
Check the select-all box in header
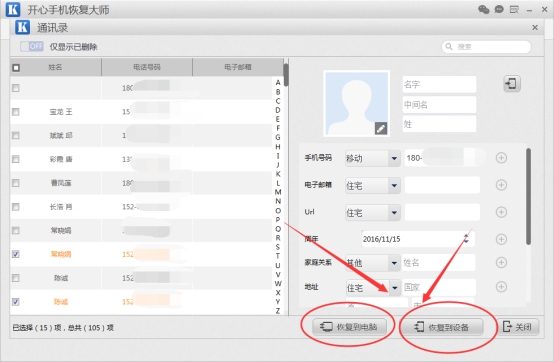(x=16, y=68)
